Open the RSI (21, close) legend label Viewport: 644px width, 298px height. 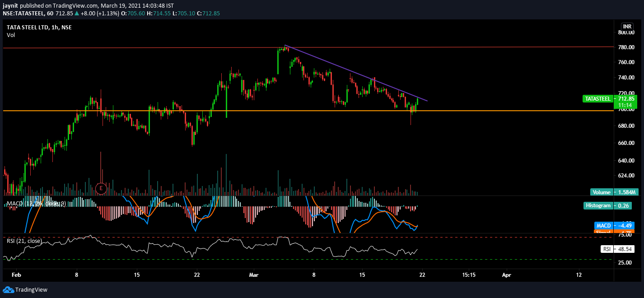[24, 241]
